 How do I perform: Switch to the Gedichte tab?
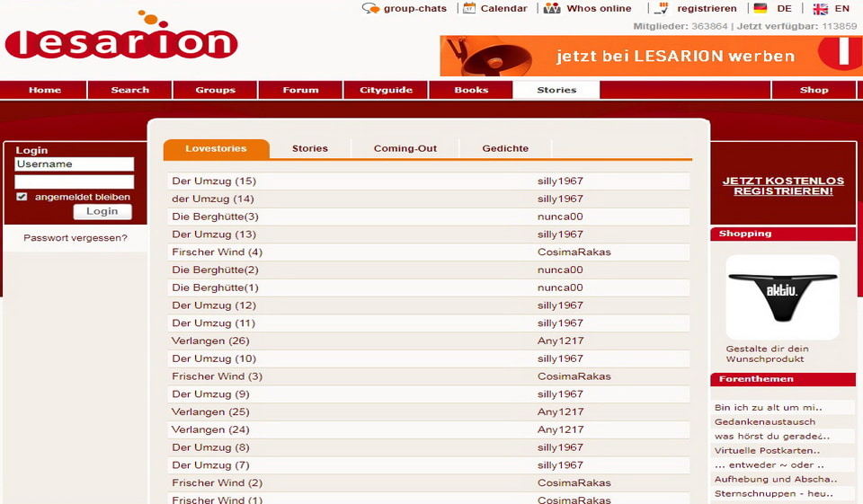(505, 148)
